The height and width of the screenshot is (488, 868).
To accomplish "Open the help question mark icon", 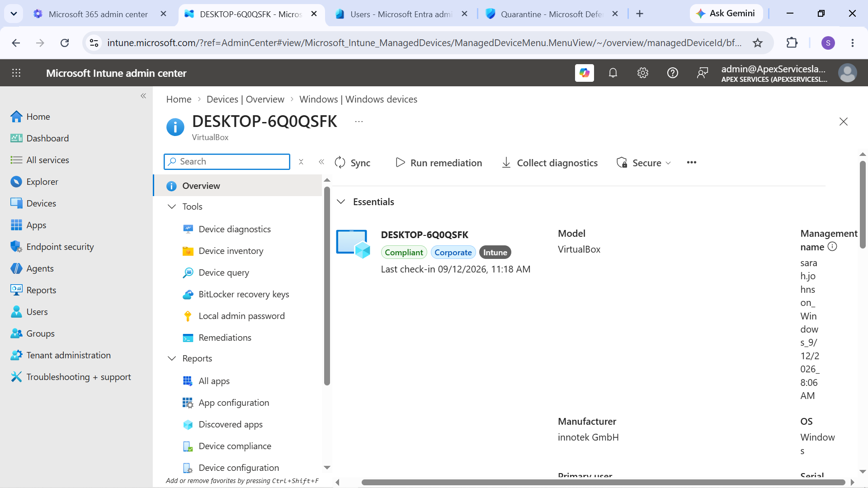I will [673, 73].
